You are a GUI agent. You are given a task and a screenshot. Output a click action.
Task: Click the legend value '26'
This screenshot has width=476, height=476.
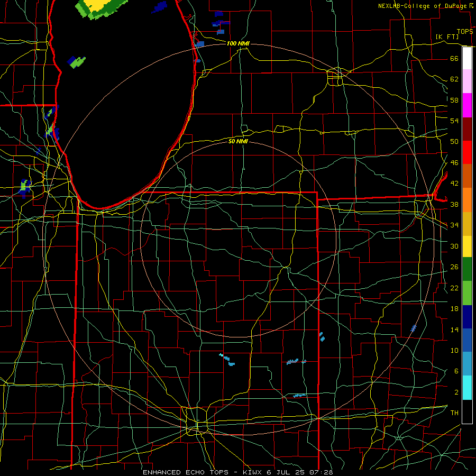pyautogui.click(x=454, y=267)
